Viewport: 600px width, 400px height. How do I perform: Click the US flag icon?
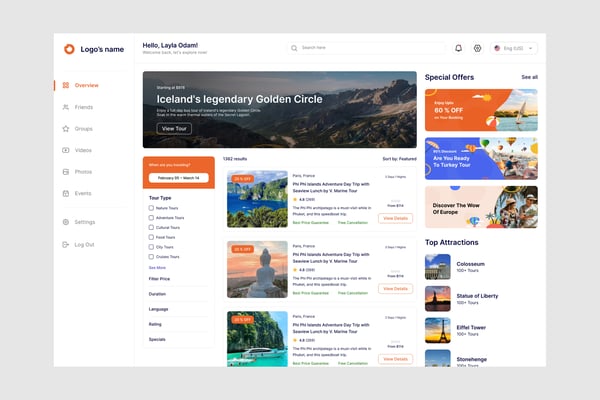coord(497,48)
